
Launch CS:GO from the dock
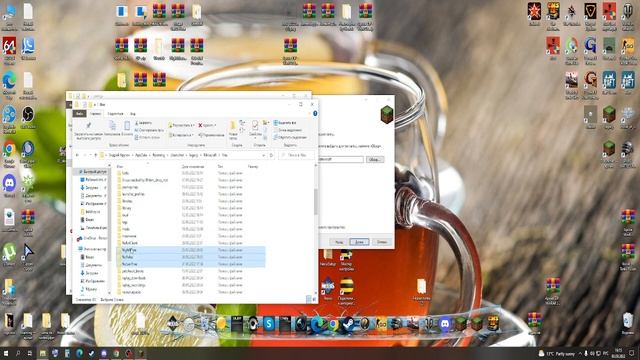pos(381,324)
